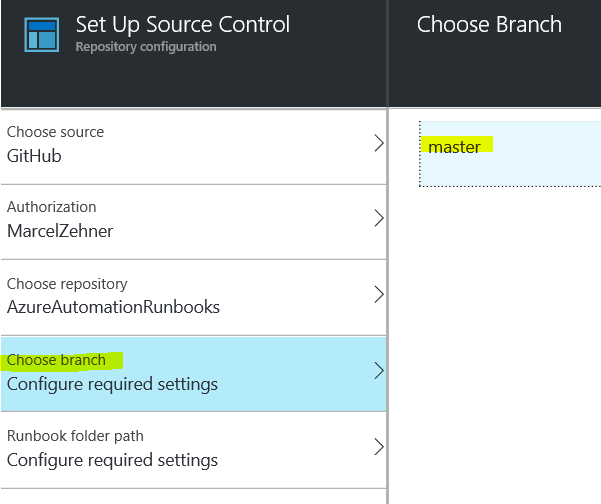Select the master branch option

(455, 147)
